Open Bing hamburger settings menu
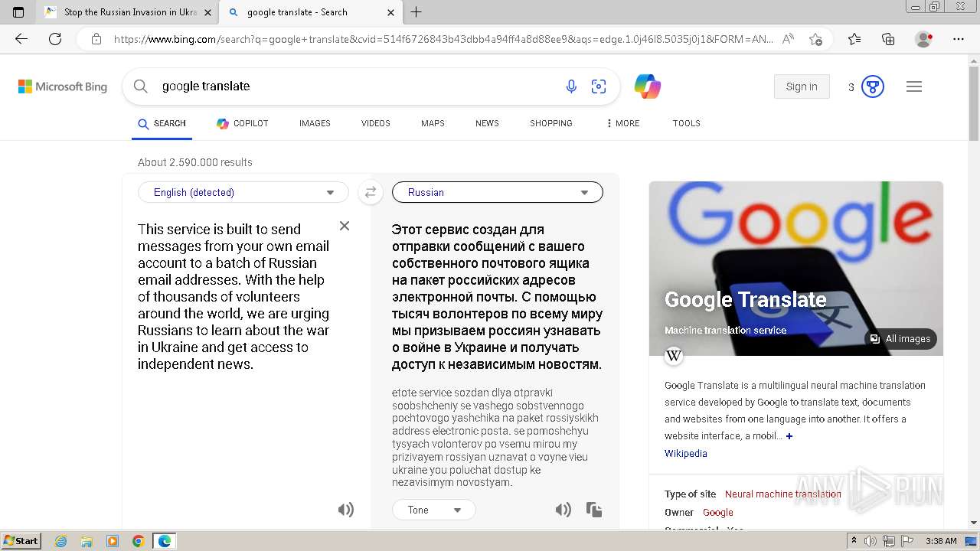 click(914, 86)
